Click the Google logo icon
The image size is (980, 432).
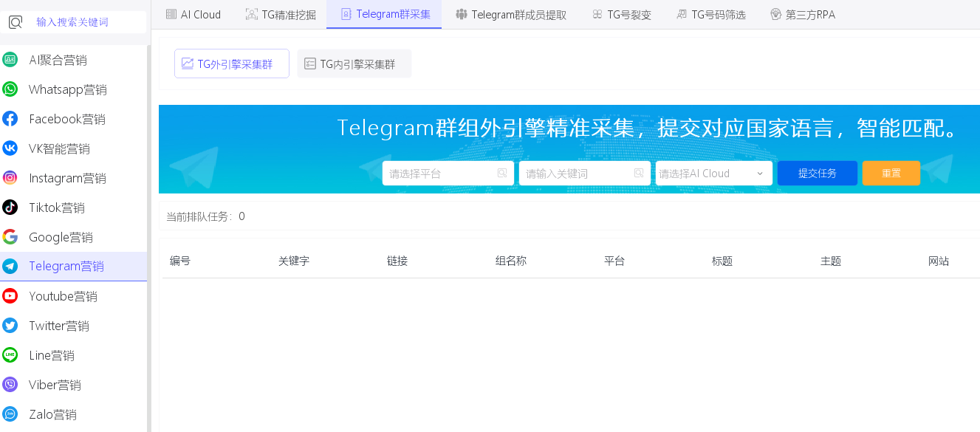pos(10,237)
